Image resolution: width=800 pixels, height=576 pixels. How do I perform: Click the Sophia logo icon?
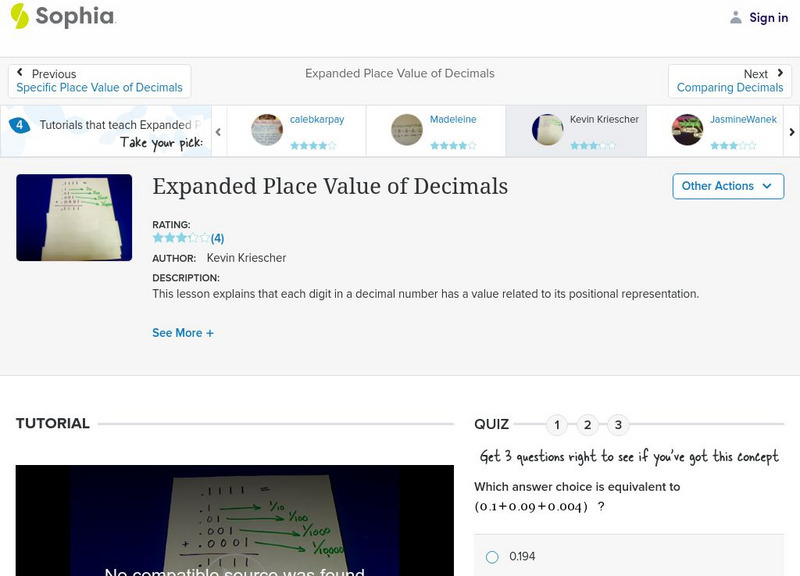click(x=20, y=16)
